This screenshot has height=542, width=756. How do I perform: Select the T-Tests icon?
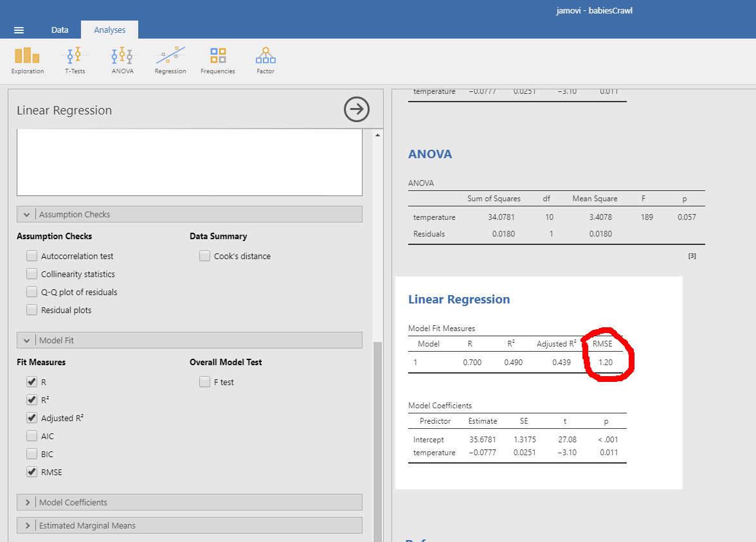click(75, 60)
